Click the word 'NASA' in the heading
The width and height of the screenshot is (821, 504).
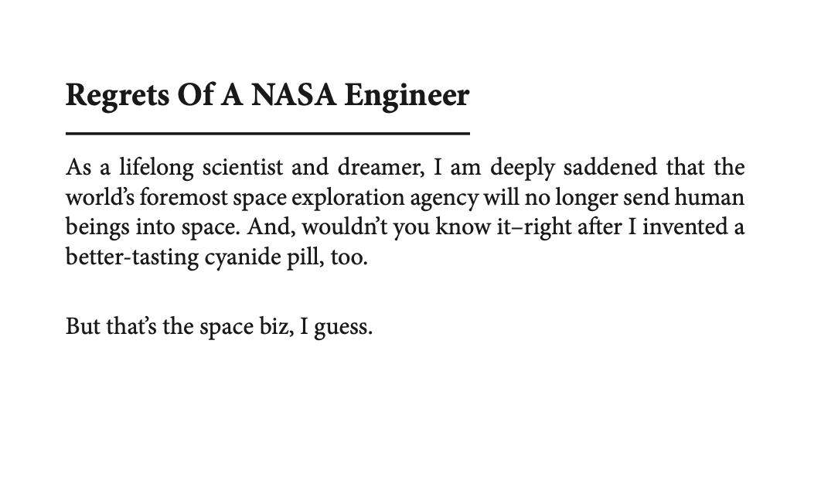[x=295, y=95]
